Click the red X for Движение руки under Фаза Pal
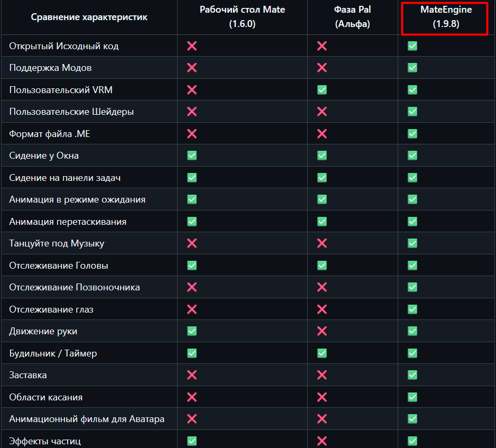 [322, 331]
